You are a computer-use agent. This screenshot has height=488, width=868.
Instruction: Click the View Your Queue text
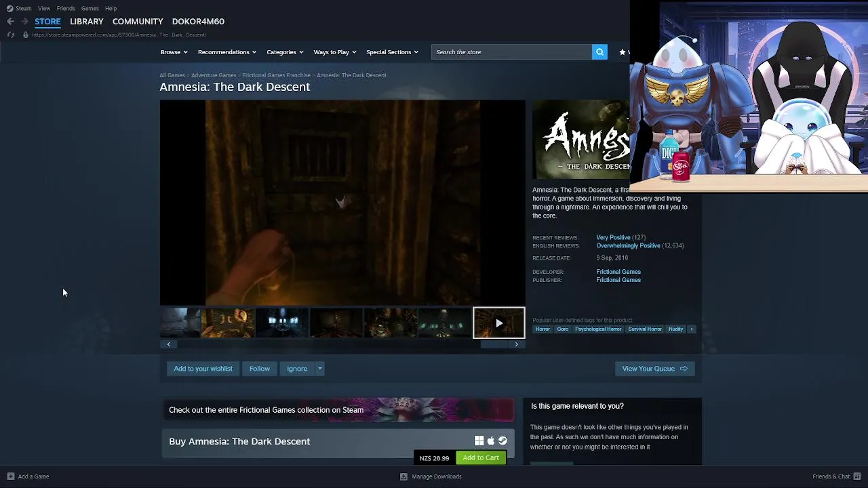pos(648,369)
